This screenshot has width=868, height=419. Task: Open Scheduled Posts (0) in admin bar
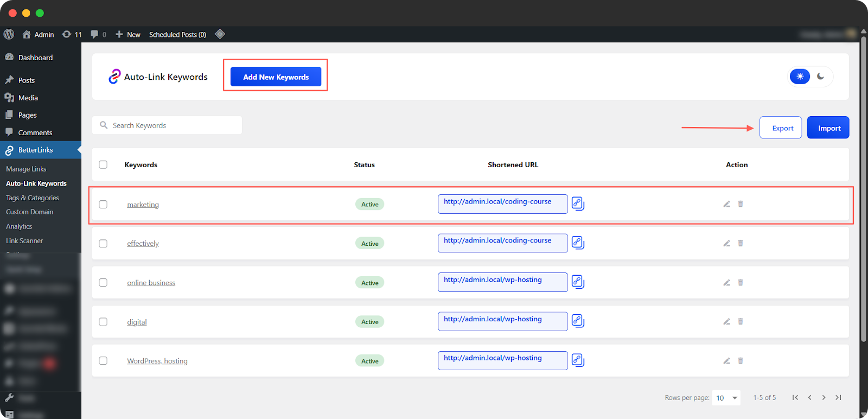tap(177, 34)
